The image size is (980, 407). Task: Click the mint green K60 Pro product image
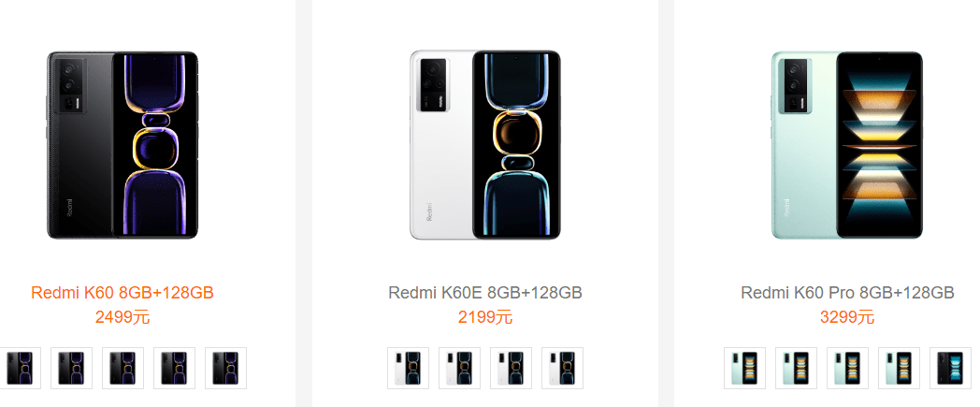coord(847,145)
